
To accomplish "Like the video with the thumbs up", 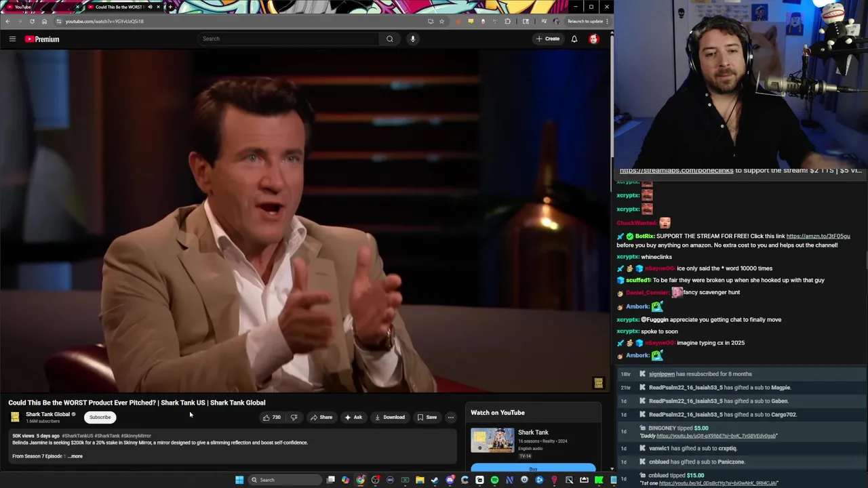I will pyautogui.click(x=271, y=418).
